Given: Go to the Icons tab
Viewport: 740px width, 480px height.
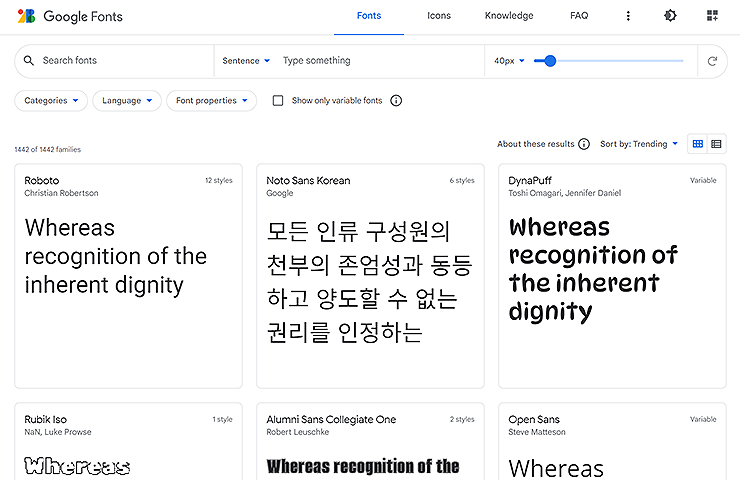Looking at the screenshot, I should point(439,16).
